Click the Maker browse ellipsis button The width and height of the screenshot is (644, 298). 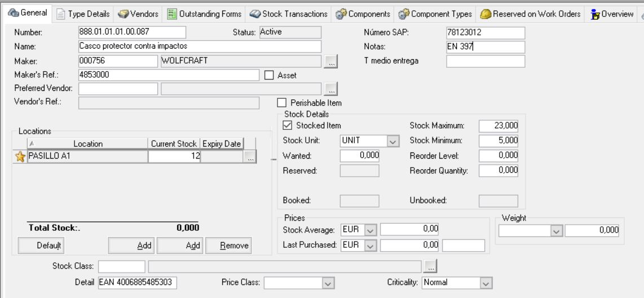click(331, 62)
